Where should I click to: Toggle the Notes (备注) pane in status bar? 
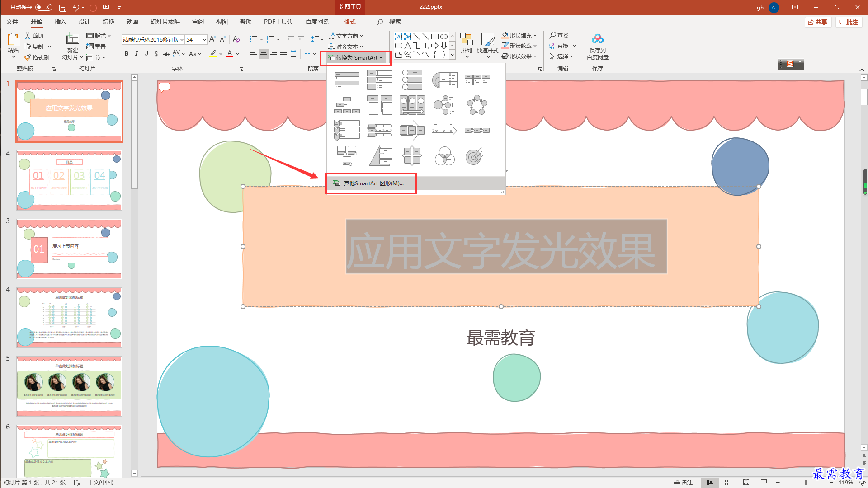click(683, 483)
